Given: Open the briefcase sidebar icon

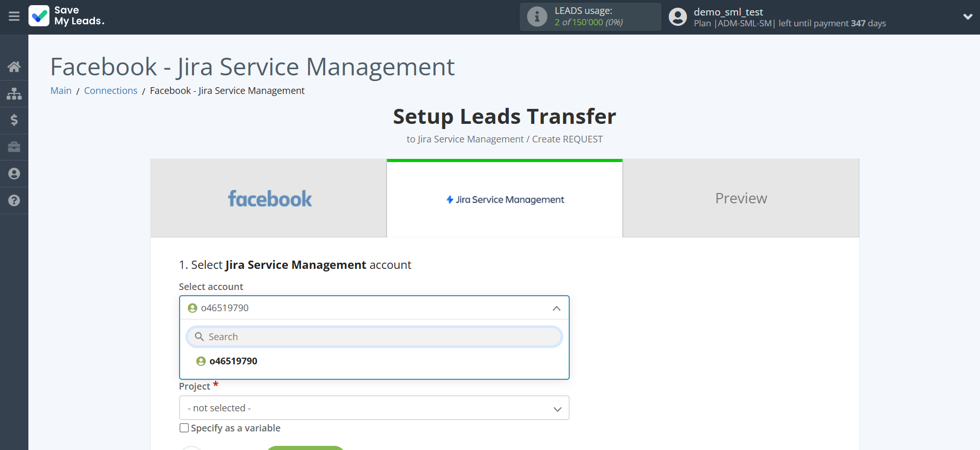Looking at the screenshot, I should click(14, 147).
